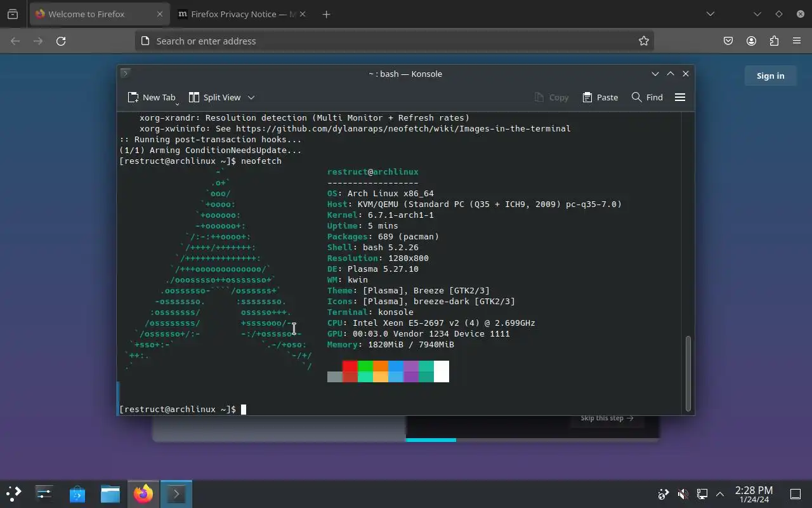The width and height of the screenshot is (812, 508).
Task: Maximize the Konsole window with up chevron
Action: coord(671,74)
